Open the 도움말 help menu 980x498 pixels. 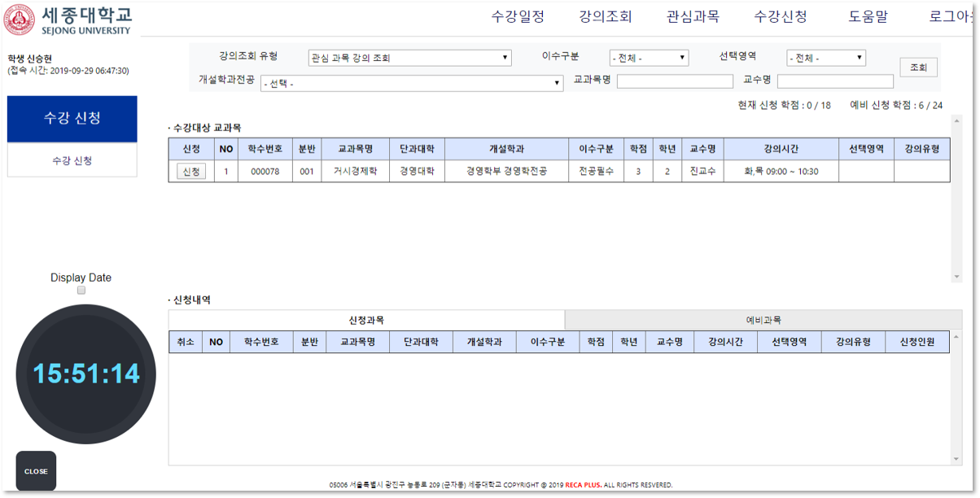click(867, 16)
